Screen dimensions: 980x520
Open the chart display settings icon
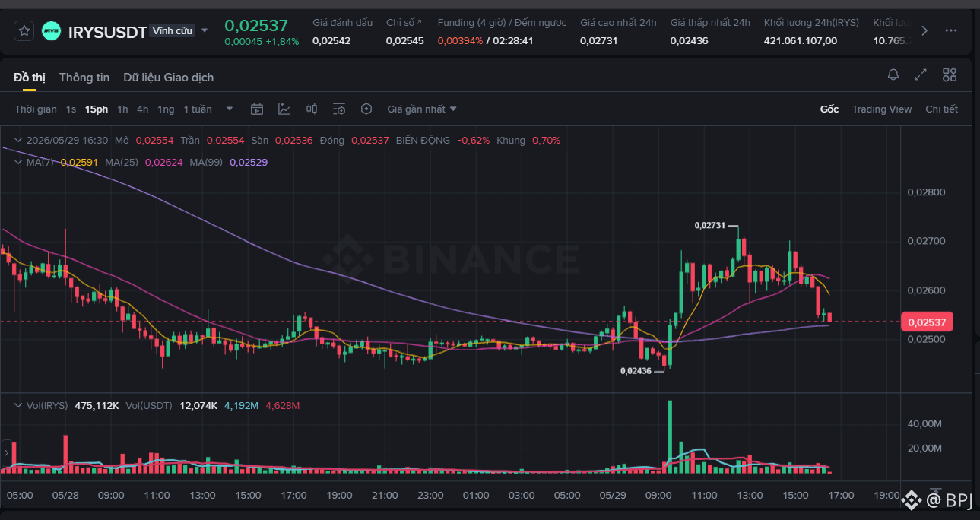339,109
